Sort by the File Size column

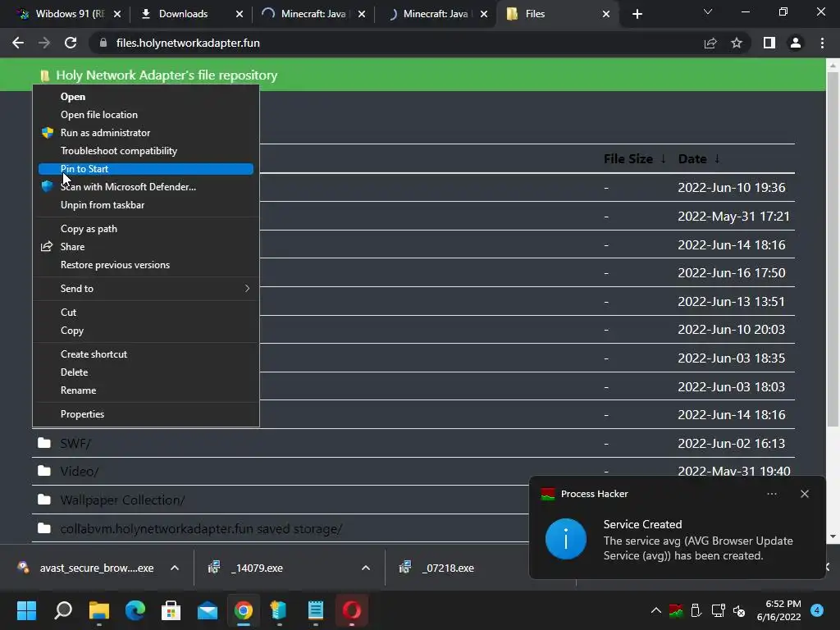coord(634,159)
